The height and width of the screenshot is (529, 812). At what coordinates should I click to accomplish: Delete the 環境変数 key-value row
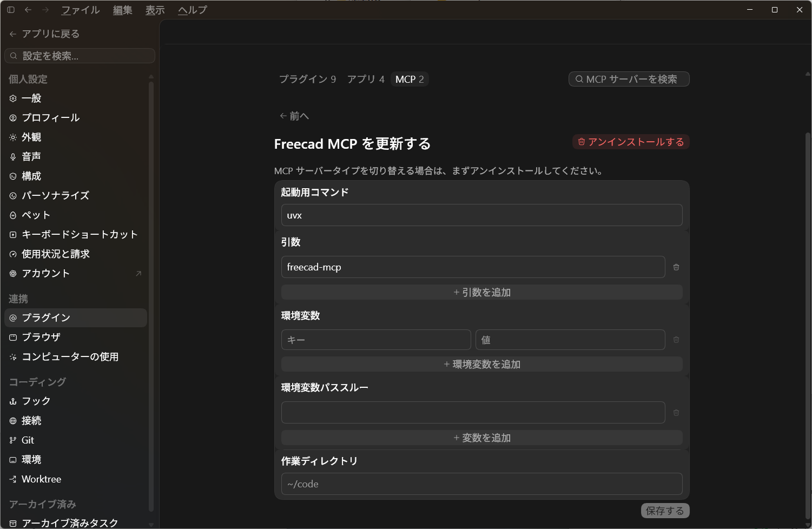click(676, 340)
